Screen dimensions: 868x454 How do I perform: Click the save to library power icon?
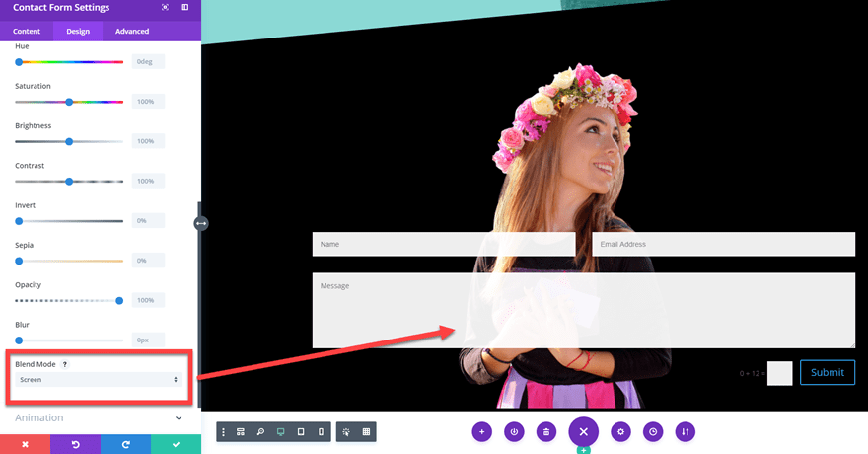[514, 432]
